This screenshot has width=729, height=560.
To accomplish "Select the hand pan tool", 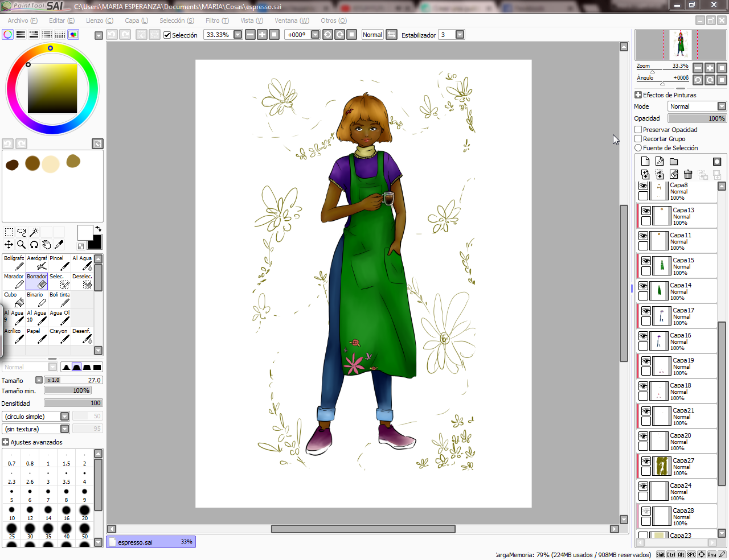I will coord(46,245).
